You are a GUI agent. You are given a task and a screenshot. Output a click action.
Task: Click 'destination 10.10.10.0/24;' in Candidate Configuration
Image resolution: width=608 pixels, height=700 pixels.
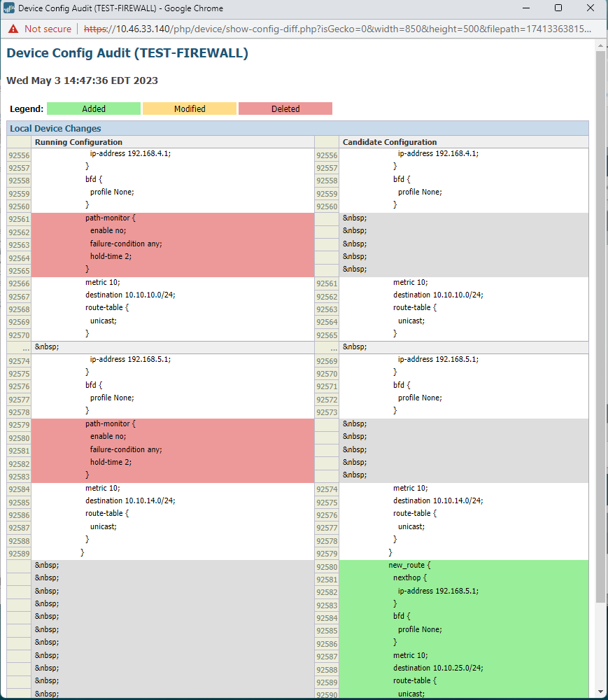[x=438, y=295]
